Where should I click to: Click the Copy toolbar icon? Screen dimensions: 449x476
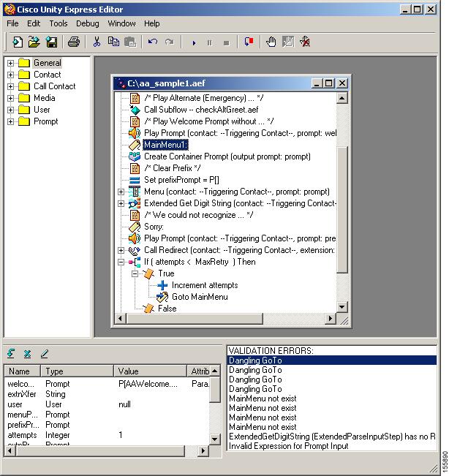click(113, 42)
